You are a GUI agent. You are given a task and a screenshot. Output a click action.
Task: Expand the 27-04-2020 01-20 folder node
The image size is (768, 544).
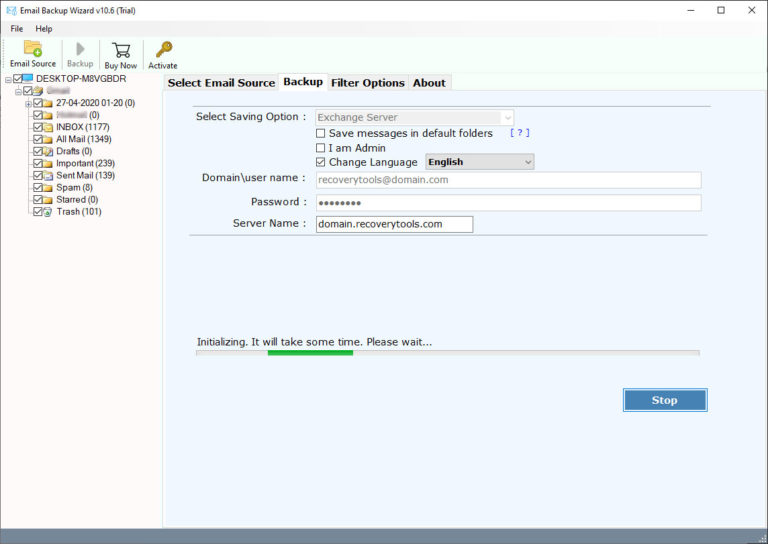[x=28, y=104]
